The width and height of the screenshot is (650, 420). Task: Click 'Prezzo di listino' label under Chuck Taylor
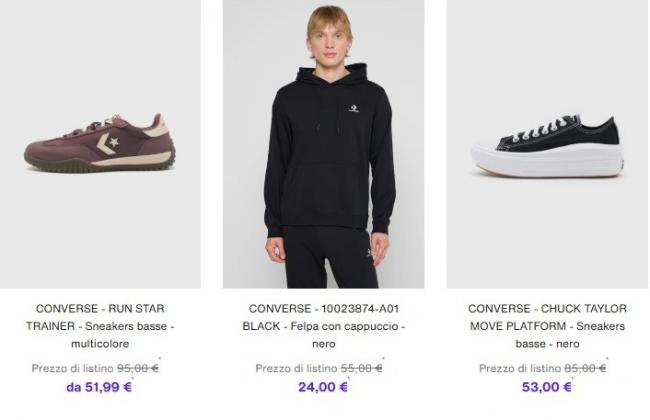click(520, 368)
